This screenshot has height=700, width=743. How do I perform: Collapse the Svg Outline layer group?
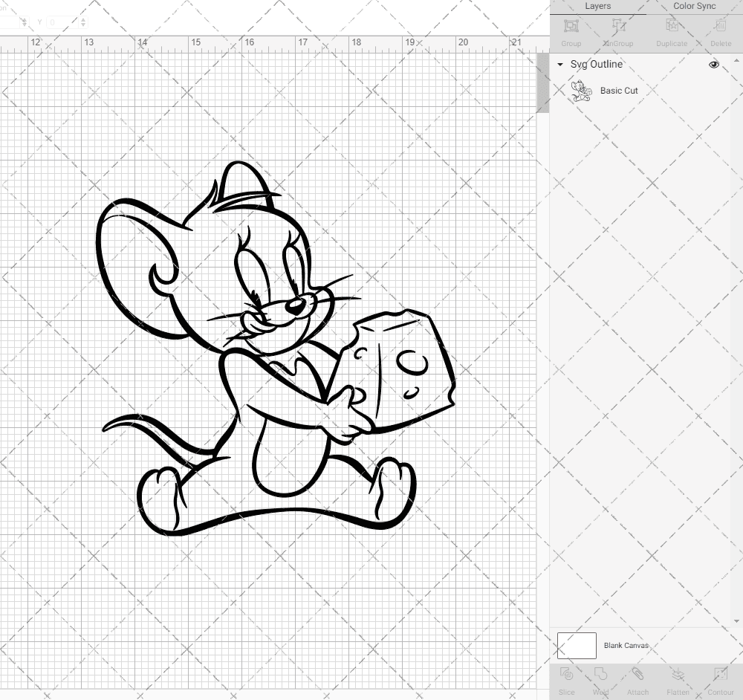559,65
